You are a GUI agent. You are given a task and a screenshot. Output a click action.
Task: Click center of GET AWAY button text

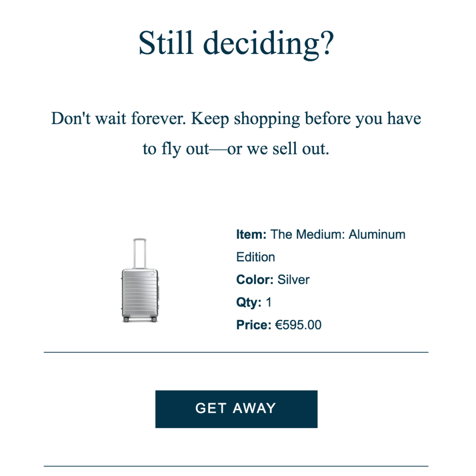point(236,409)
